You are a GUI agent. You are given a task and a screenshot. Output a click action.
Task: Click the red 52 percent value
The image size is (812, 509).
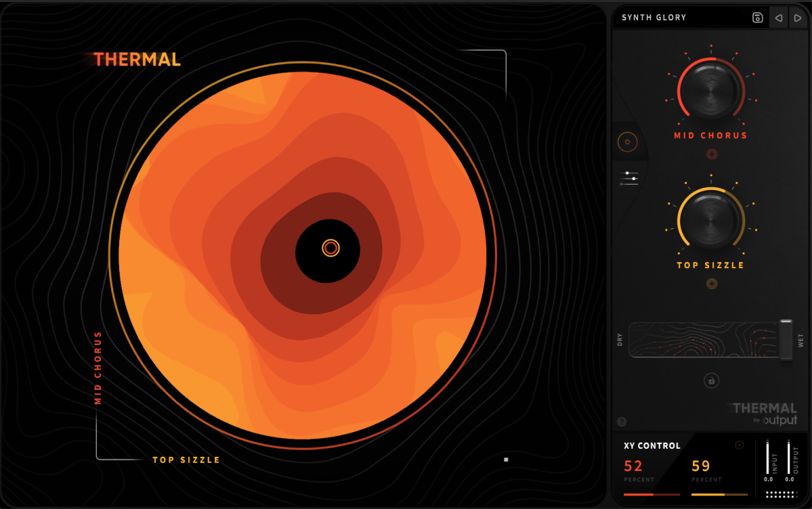point(633,466)
